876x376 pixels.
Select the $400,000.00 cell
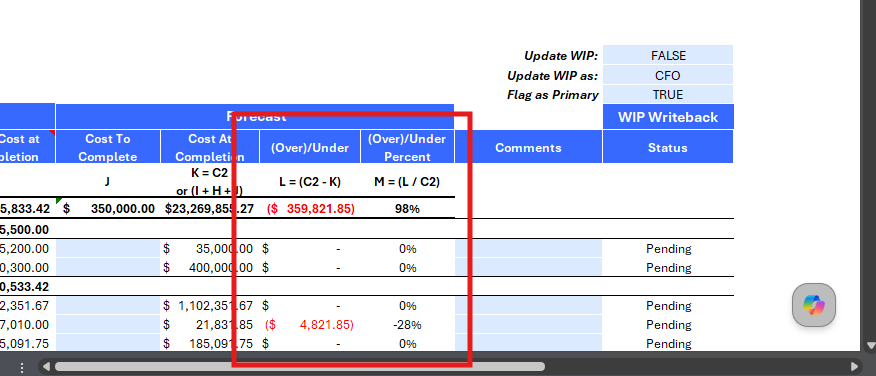point(210,268)
